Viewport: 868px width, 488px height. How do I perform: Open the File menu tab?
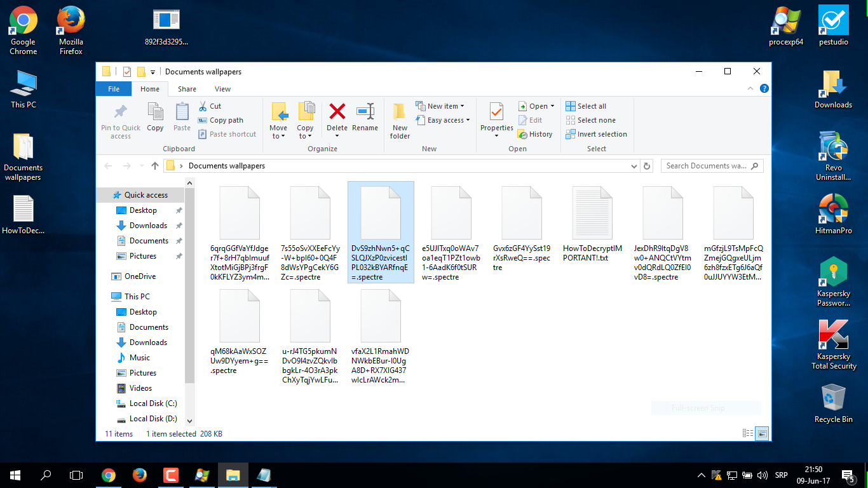[114, 89]
